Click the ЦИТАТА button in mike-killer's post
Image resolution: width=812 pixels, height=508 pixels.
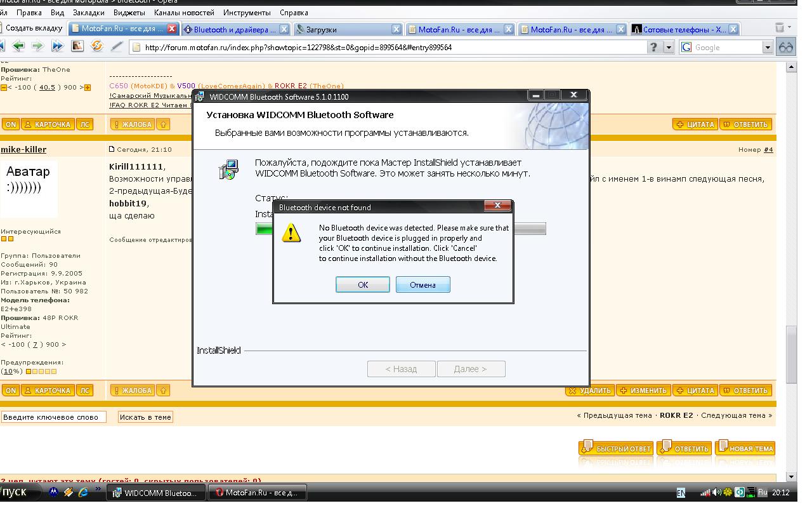(x=695, y=391)
